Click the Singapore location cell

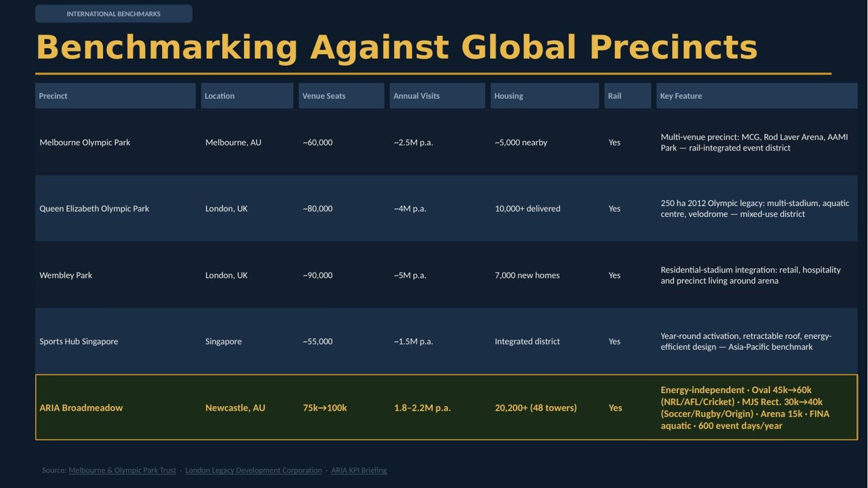coord(224,342)
